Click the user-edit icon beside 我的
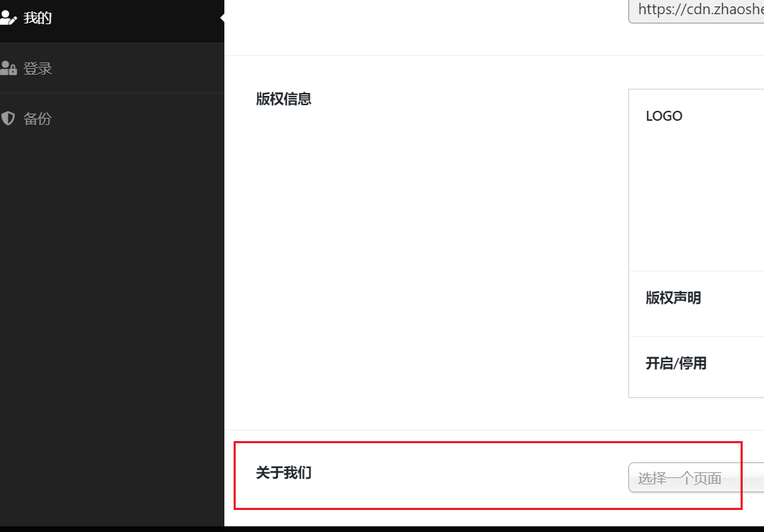The image size is (764, 532). coord(9,18)
